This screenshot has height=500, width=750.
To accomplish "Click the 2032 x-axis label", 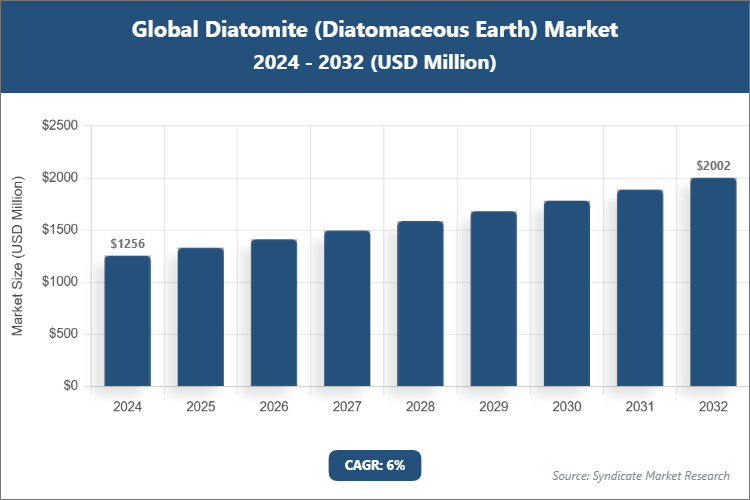I will coord(713,407).
